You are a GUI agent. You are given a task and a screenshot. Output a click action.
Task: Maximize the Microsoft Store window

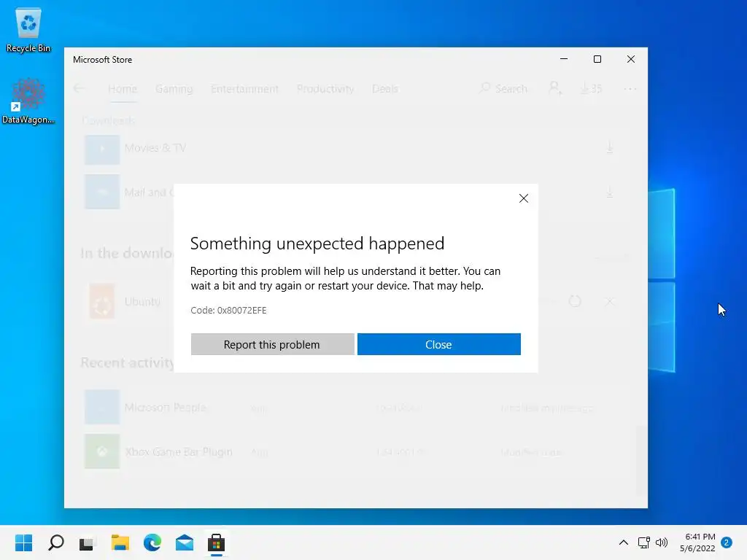pos(597,59)
